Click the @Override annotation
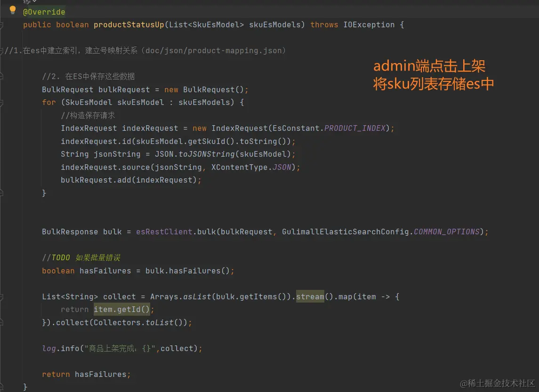The height and width of the screenshot is (392, 539). pyautogui.click(x=44, y=12)
